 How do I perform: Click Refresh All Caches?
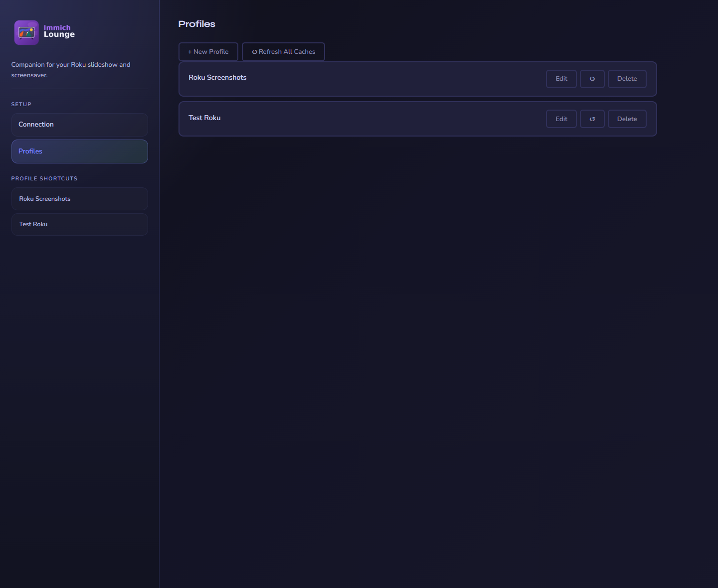click(x=283, y=51)
